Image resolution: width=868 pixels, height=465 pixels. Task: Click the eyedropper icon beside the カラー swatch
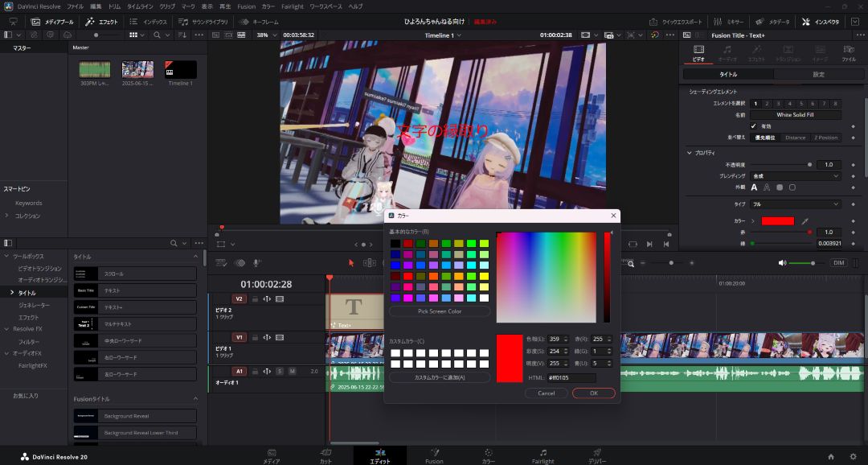[x=805, y=220]
